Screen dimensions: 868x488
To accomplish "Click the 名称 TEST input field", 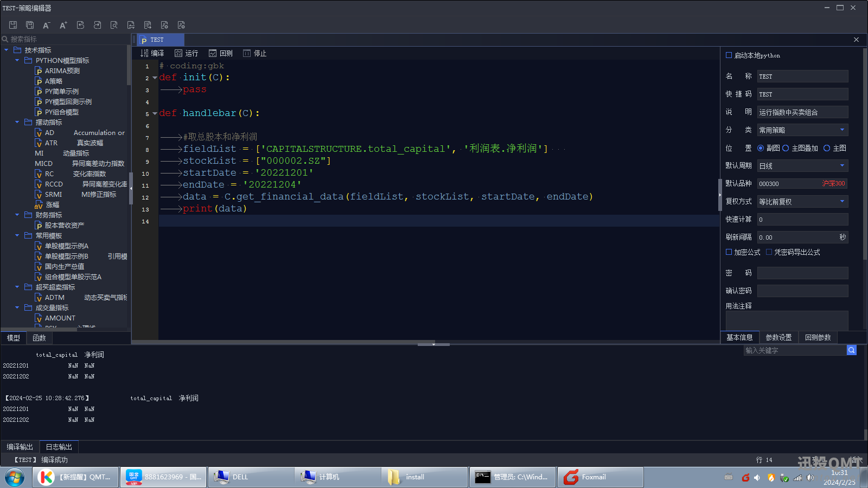I will (x=802, y=76).
